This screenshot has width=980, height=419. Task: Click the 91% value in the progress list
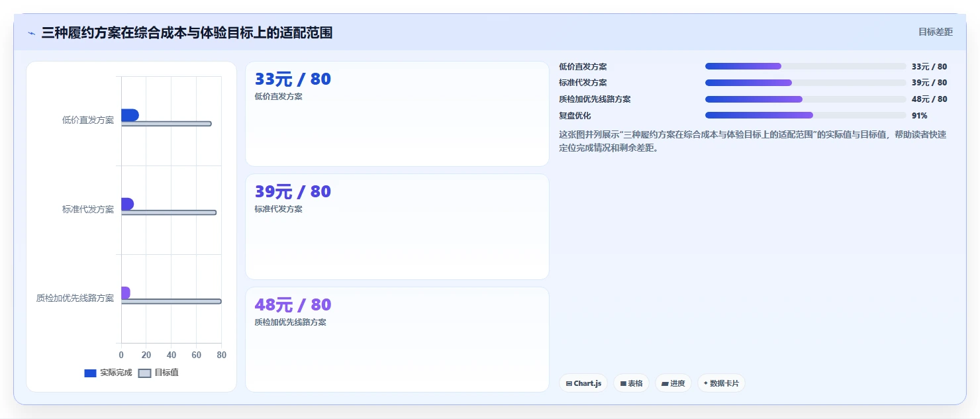919,115
